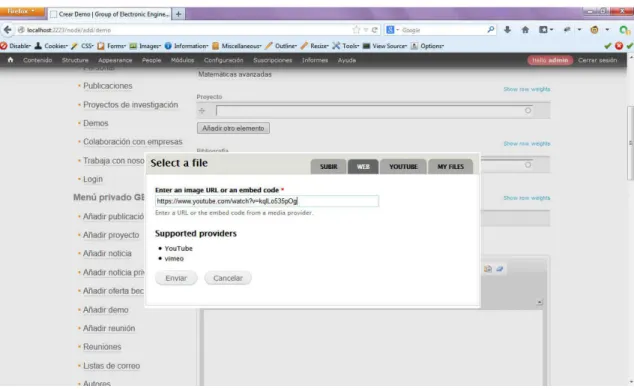Image resolution: width=634 pixels, height=389 pixels.
Task: Click the search magnifier icon in Google box
Action: [490, 30]
